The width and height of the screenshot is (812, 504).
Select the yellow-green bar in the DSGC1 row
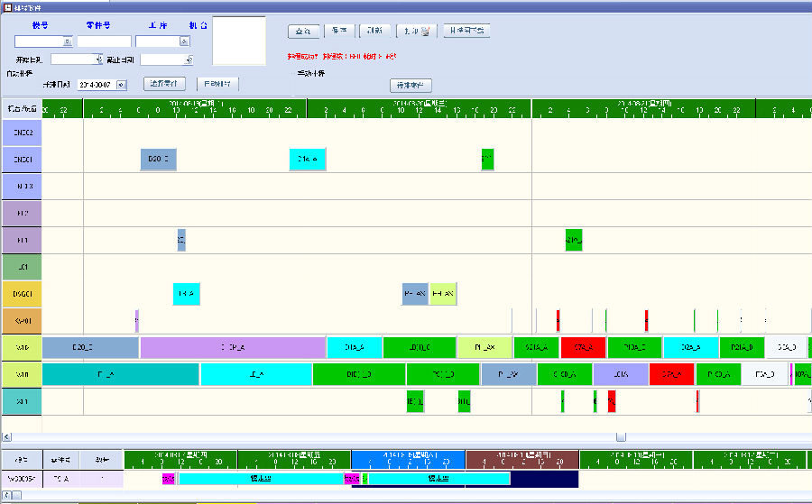point(443,294)
